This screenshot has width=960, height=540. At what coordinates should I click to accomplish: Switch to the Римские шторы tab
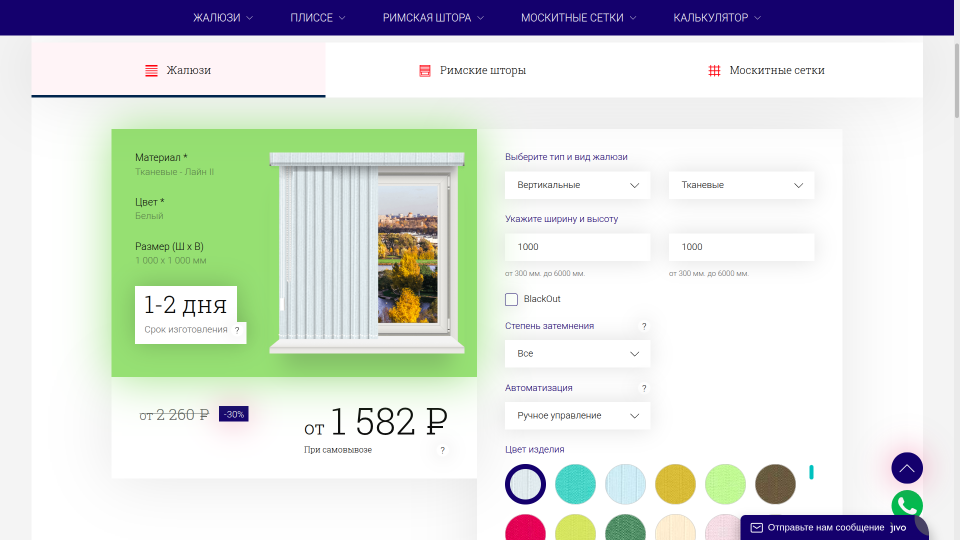[472, 70]
